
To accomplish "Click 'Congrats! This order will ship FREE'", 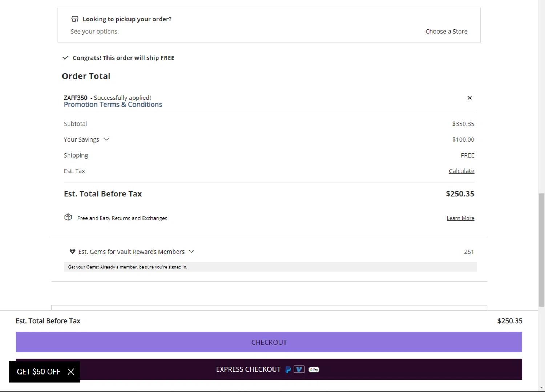I will (x=124, y=58).
